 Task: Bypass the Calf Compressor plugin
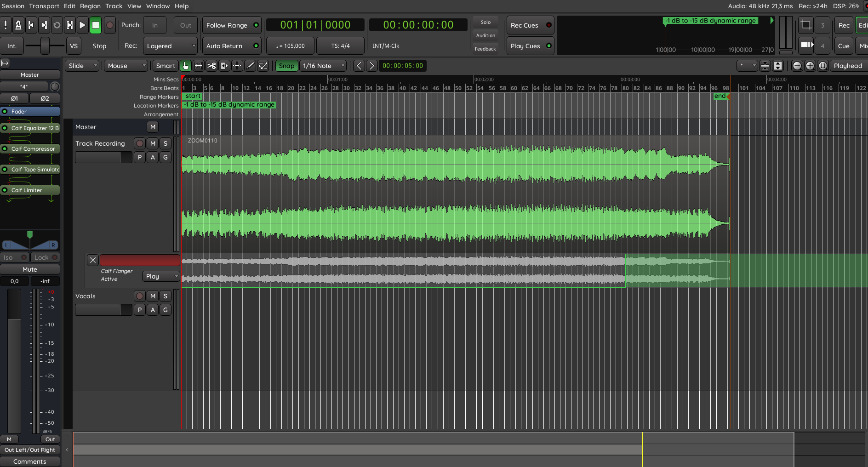pos(5,149)
